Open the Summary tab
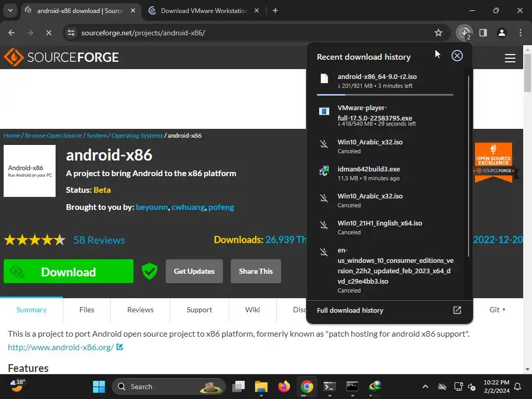 (x=32, y=310)
